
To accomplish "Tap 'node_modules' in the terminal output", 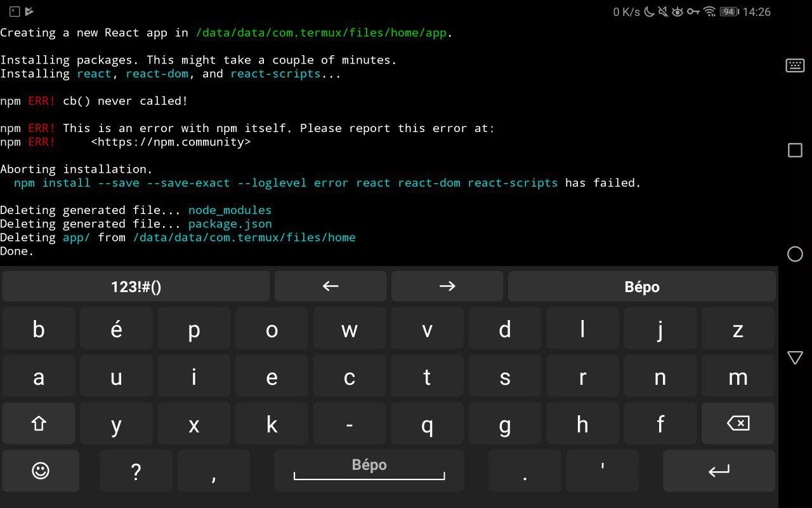I will [230, 210].
